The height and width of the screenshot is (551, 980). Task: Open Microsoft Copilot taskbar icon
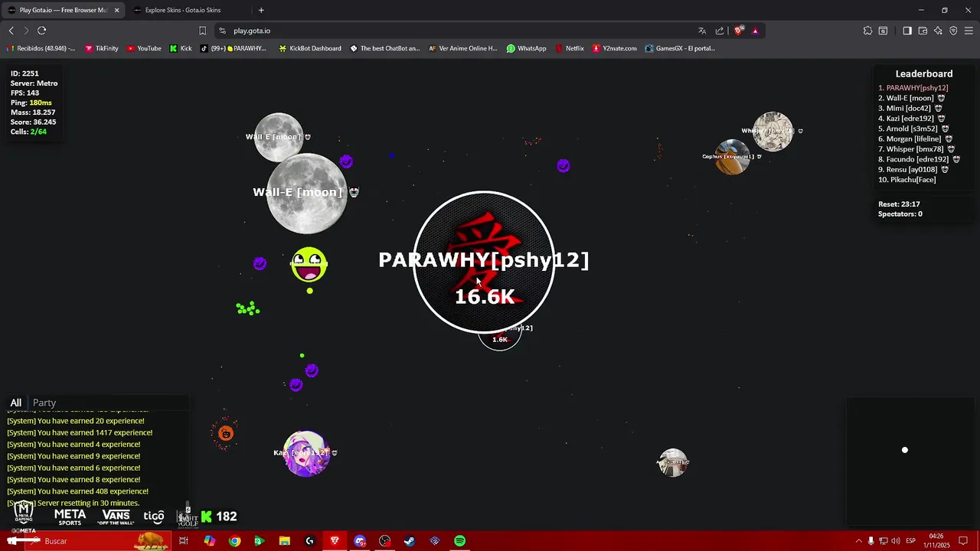(x=209, y=541)
